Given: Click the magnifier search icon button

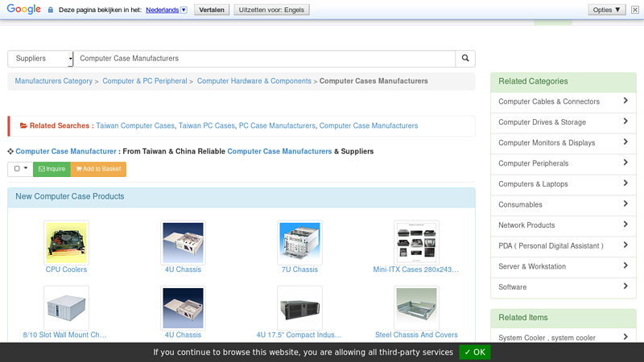Looking at the screenshot, I should (465, 58).
